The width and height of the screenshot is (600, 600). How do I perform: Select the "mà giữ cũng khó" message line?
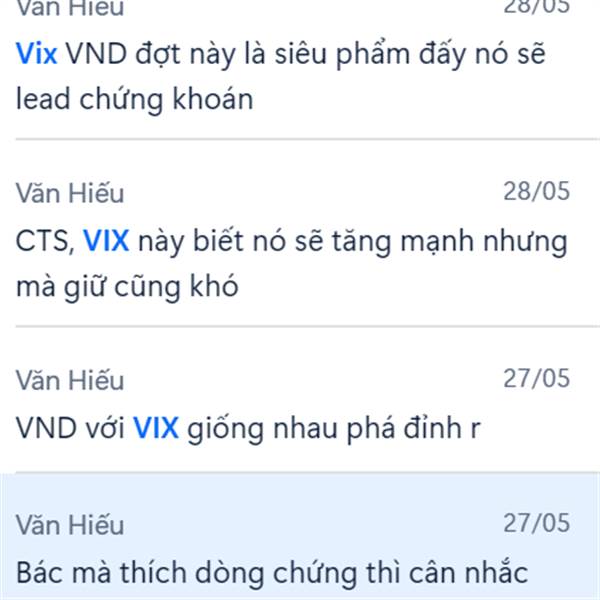tap(127, 287)
